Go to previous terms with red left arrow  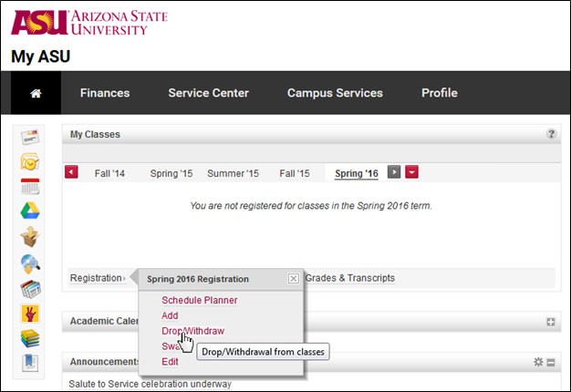71,171
